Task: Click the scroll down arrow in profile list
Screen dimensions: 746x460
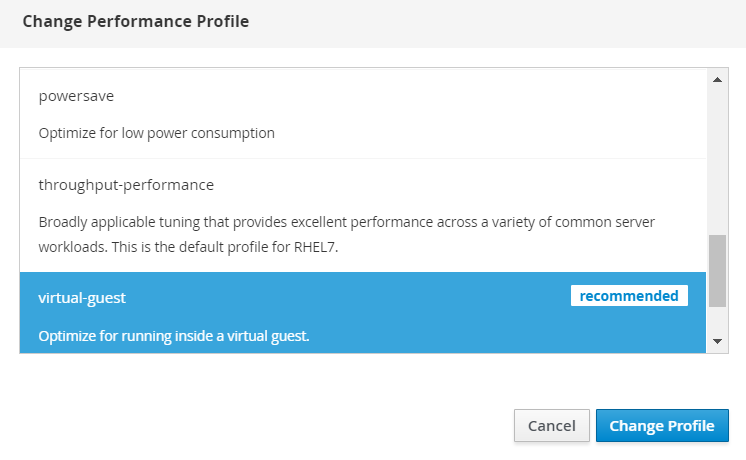Action: (717, 341)
